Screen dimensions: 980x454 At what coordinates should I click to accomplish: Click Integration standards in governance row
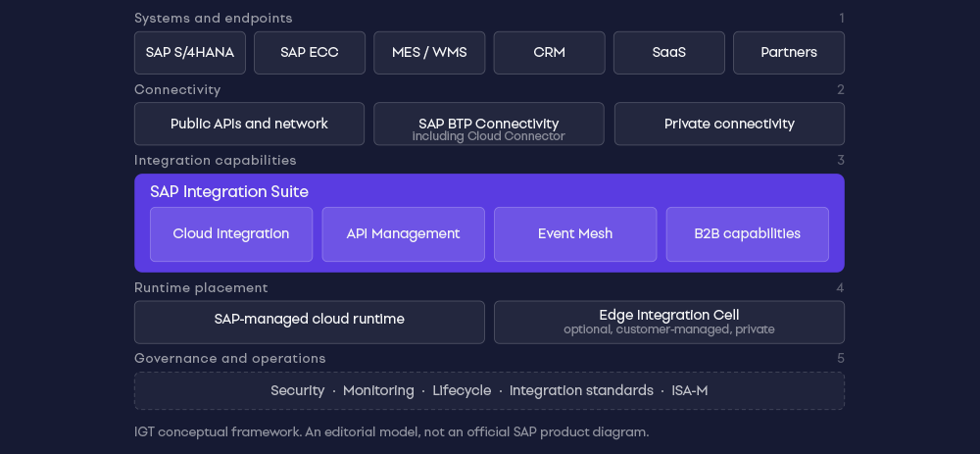click(581, 391)
